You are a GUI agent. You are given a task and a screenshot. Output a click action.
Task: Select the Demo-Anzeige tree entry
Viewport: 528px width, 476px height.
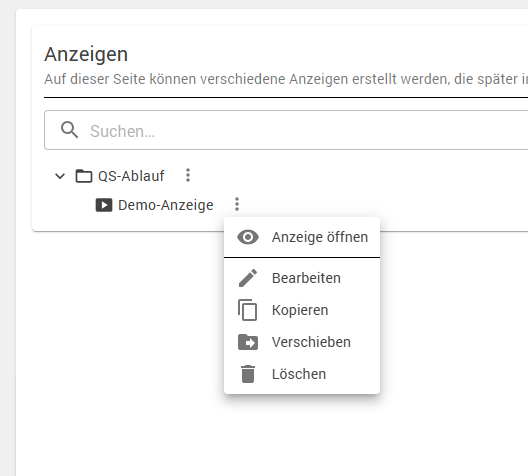coord(166,205)
